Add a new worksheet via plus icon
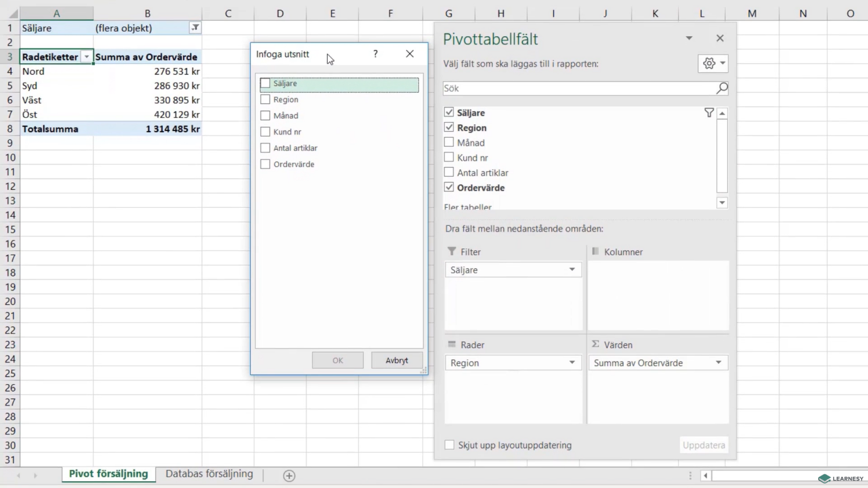Screen dimensions: 868x488 point(289,476)
